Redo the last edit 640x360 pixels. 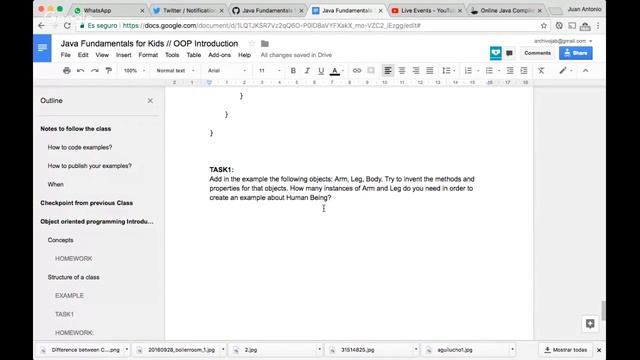(x=95, y=71)
